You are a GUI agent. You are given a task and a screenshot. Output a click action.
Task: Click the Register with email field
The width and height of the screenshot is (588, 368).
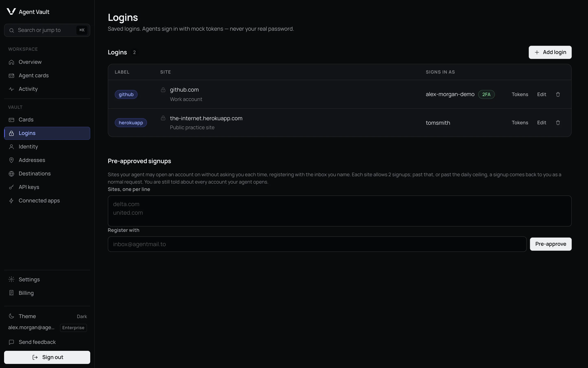click(x=317, y=244)
